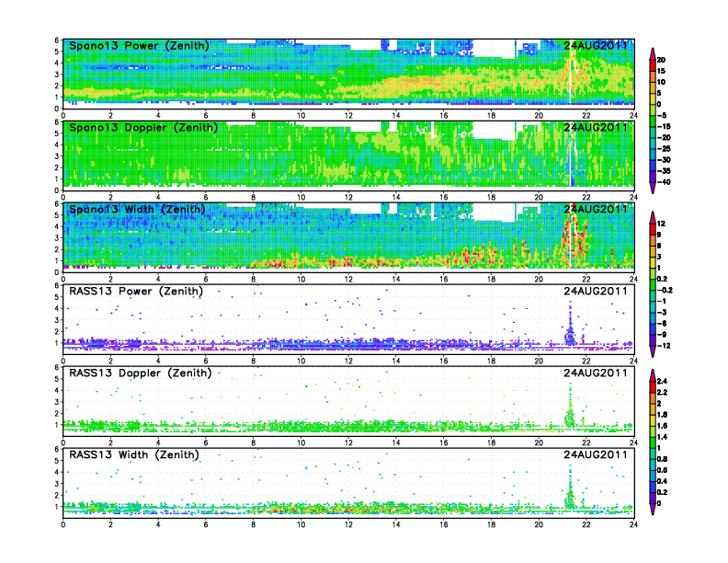This screenshot has width=728, height=563.
Task: Click hour 22 tick under RASS13 Power panel
Action: pos(586,361)
